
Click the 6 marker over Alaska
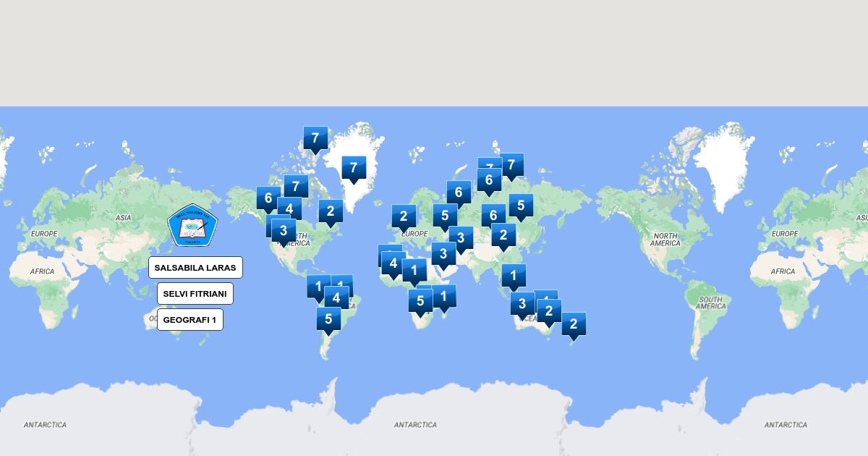(x=268, y=198)
